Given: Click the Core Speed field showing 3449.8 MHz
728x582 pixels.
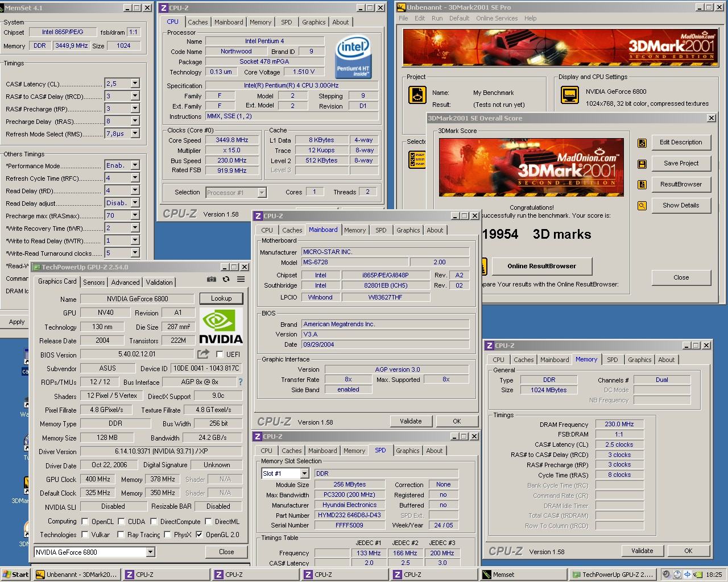Looking at the screenshot, I should 231,140.
